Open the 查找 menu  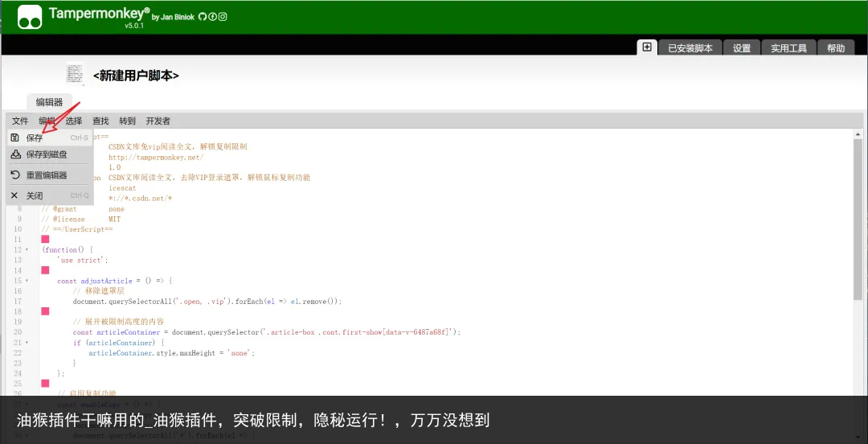point(100,121)
